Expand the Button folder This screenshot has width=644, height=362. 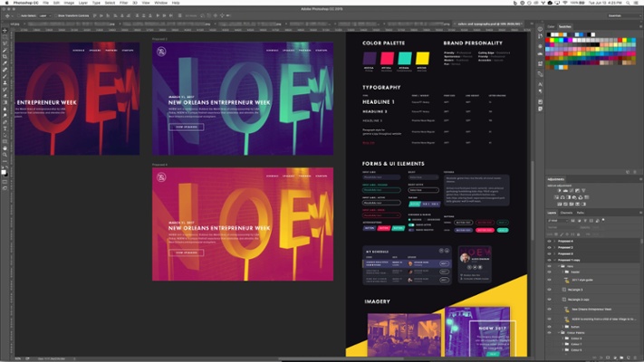pos(563,327)
